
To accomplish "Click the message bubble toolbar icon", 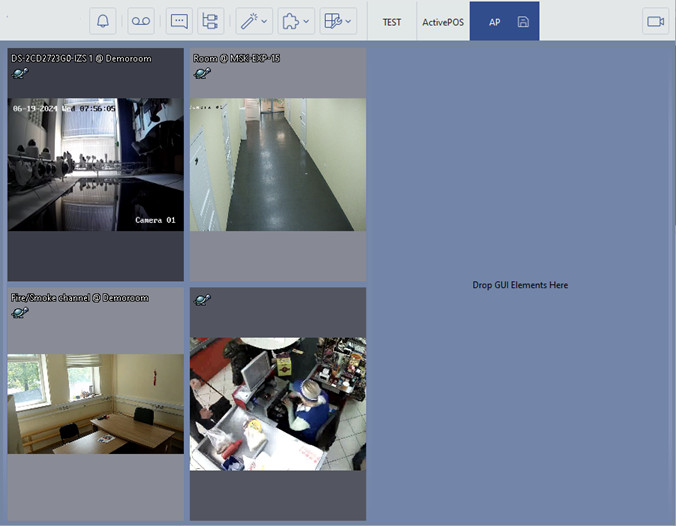I will [x=179, y=21].
